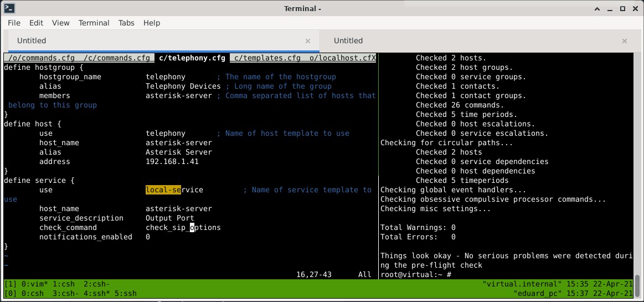Select tmux window '2:csh-' in upper status bar
The image size is (644, 302).
coord(97,284)
